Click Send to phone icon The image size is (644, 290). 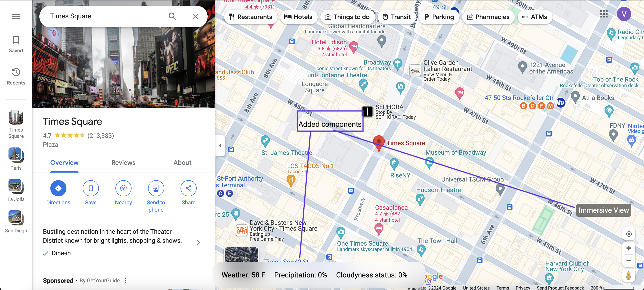click(x=156, y=188)
